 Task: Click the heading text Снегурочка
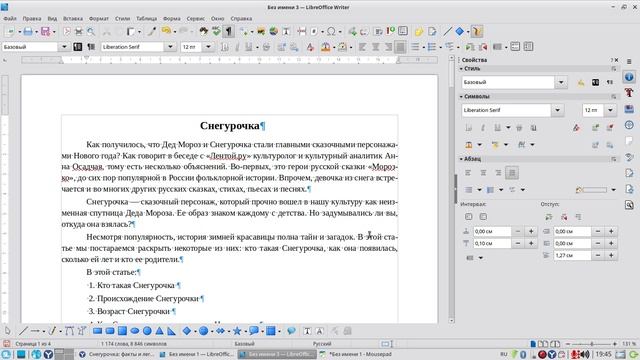229,126
